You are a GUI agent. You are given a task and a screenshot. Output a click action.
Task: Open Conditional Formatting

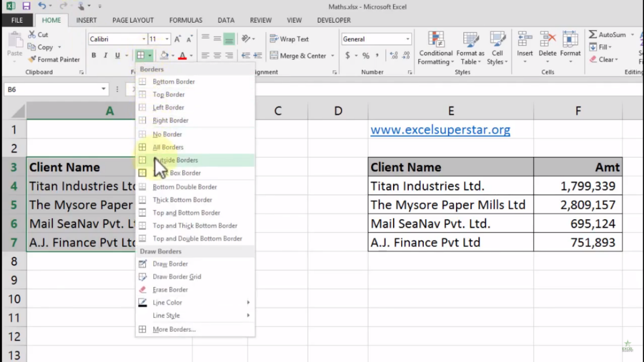coord(436,48)
